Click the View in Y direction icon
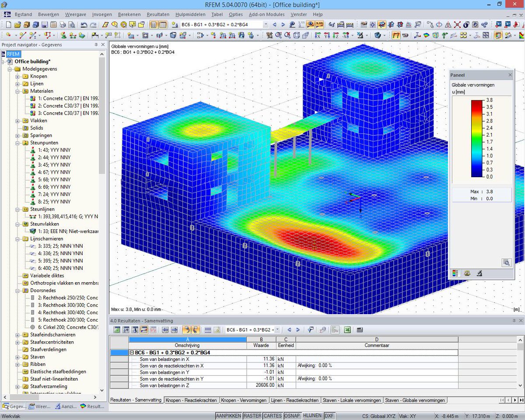Screen dimensions: 525x420 tap(326, 35)
